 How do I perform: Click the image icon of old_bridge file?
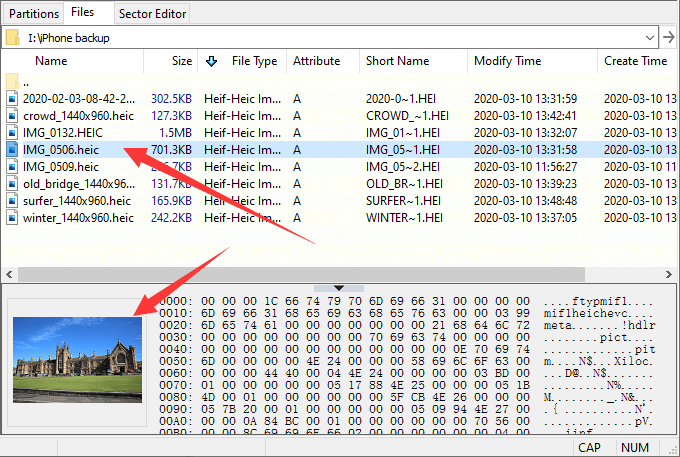(x=12, y=184)
